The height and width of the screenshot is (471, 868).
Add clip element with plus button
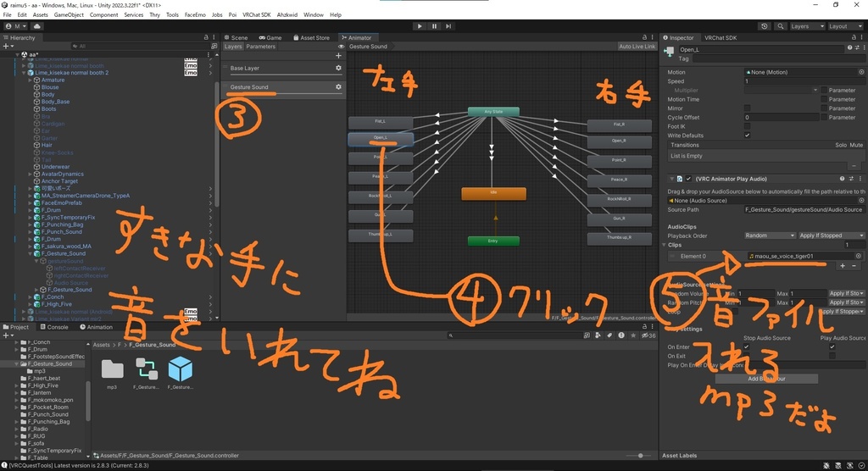pos(843,266)
